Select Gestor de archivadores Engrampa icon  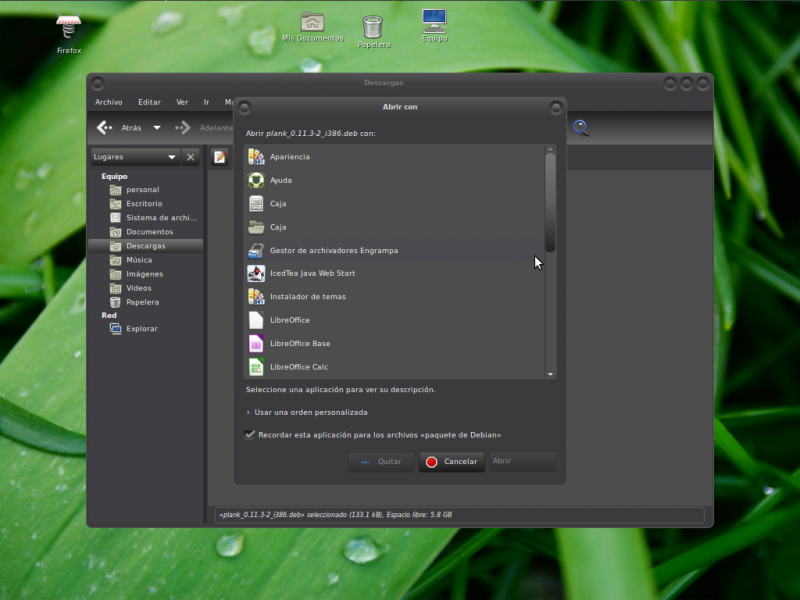[x=256, y=250]
